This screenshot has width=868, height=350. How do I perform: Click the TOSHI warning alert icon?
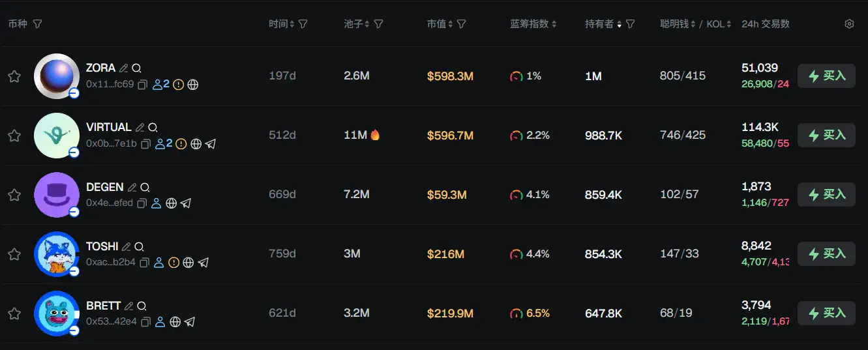click(173, 263)
